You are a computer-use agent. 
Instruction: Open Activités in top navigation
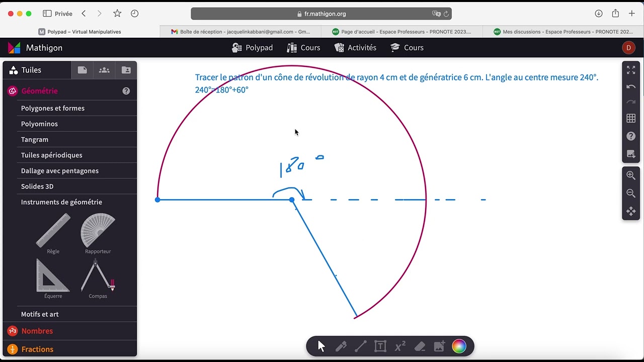click(355, 48)
